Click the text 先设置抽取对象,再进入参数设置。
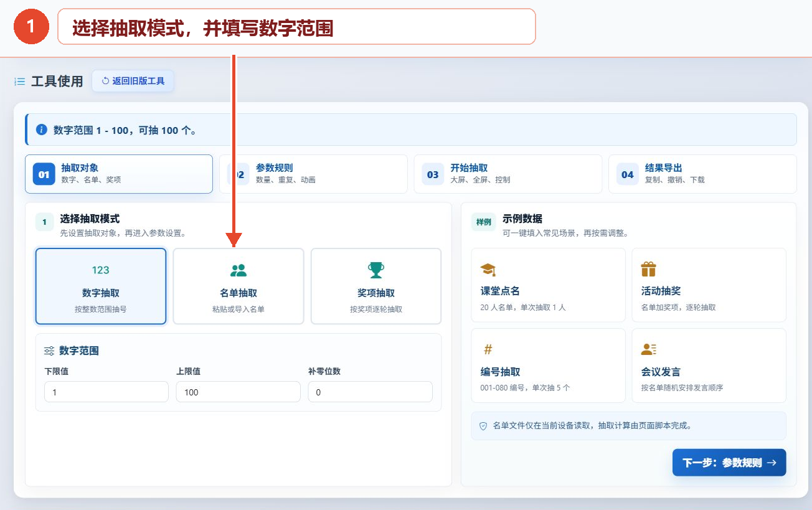Screen dimensions: 812x510 (x=123, y=234)
